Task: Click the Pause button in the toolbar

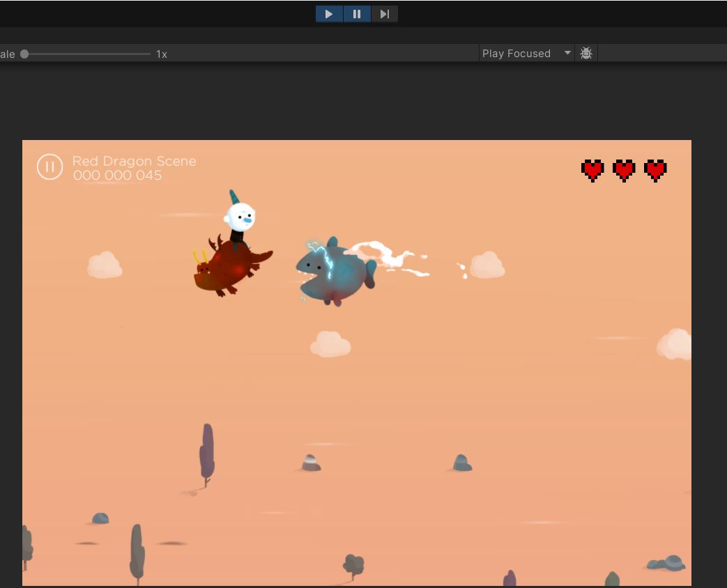Action: click(357, 14)
